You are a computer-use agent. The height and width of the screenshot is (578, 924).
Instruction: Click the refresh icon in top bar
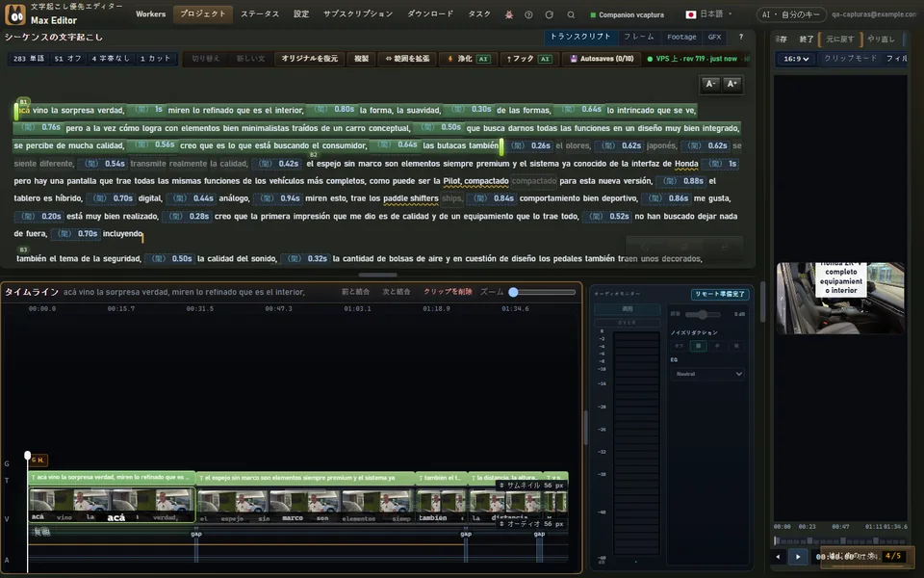tap(550, 14)
